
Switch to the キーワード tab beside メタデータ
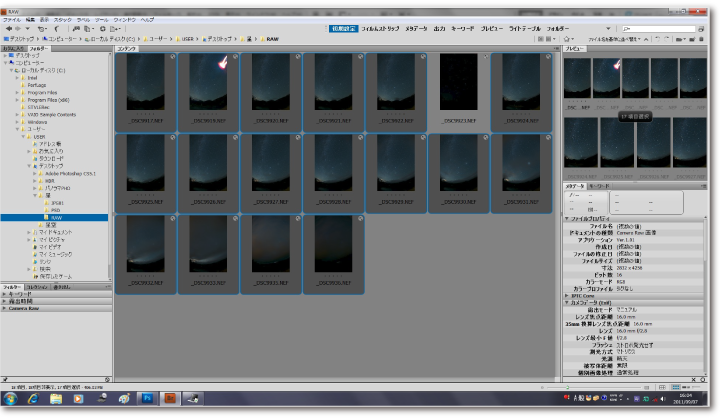click(598, 186)
